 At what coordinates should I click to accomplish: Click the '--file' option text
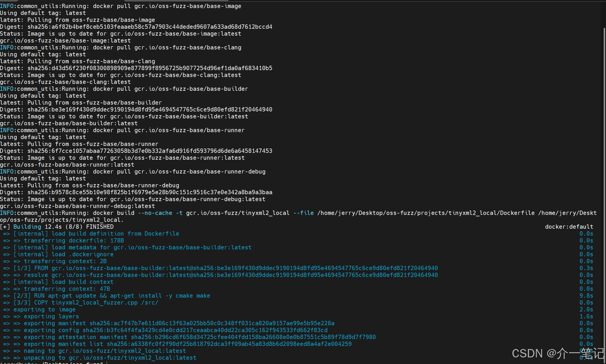coord(303,213)
